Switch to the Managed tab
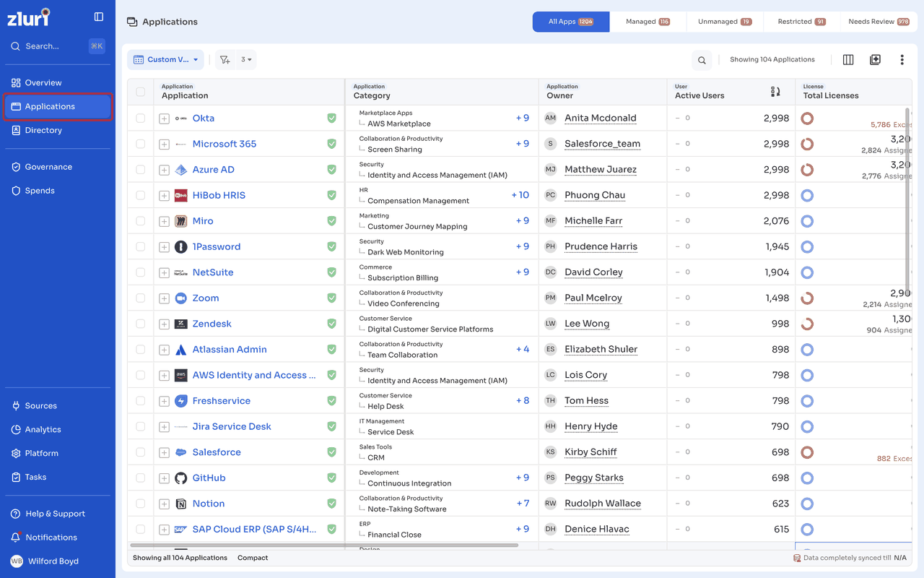 (x=648, y=22)
